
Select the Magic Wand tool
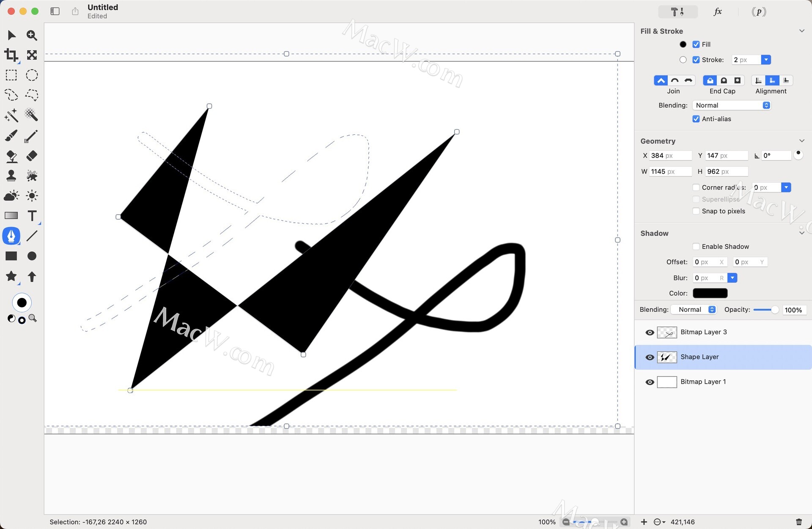(x=11, y=115)
